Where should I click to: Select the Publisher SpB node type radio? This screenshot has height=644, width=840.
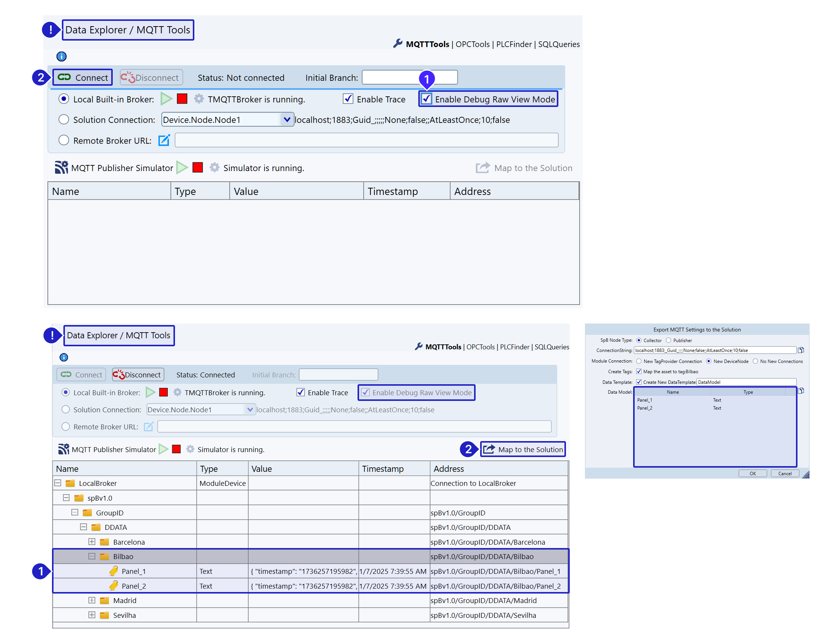click(668, 341)
